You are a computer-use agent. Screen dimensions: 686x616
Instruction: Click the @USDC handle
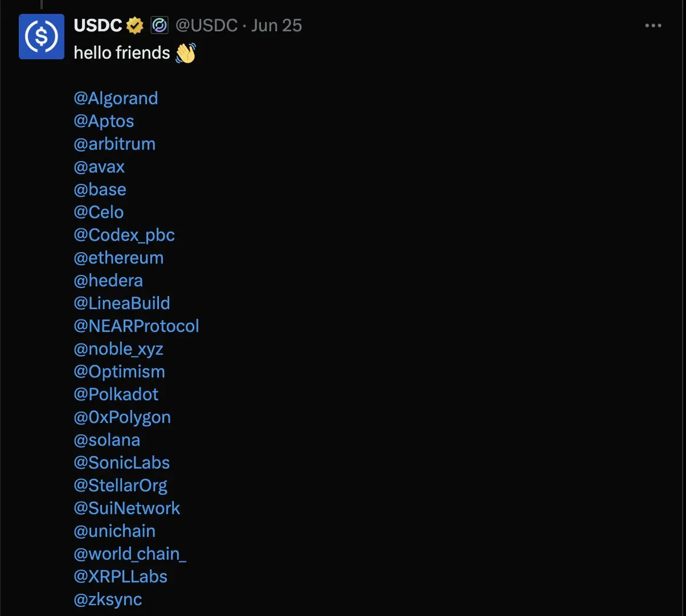click(x=206, y=26)
